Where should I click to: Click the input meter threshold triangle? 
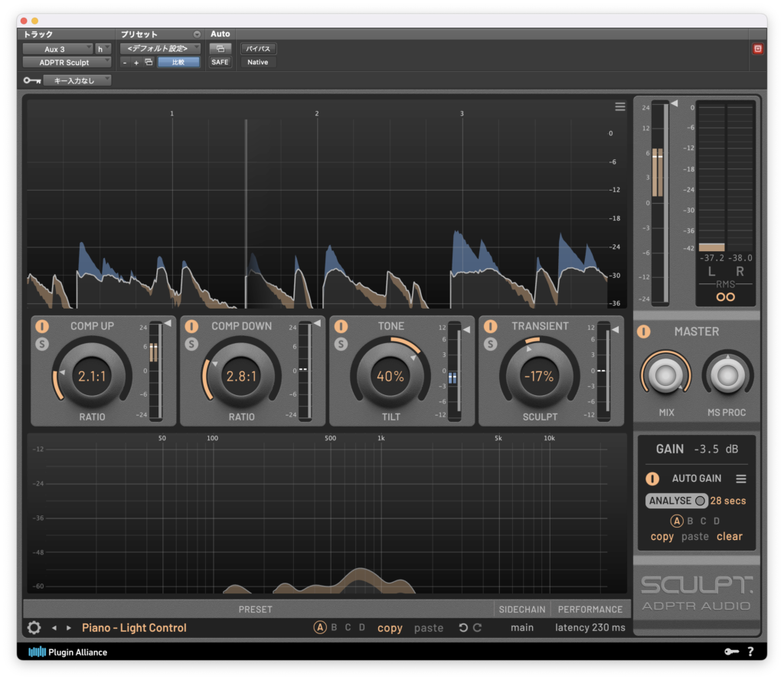click(x=675, y=103)
